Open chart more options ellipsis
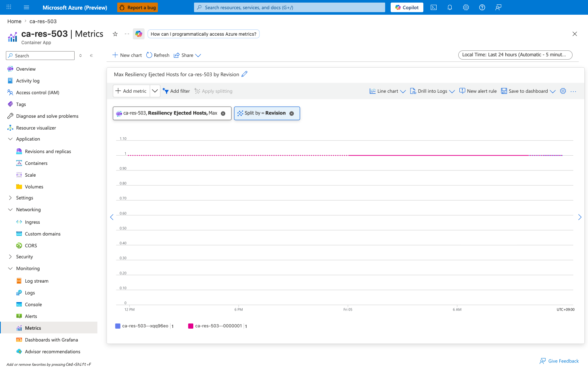Viewport: 588px width, 368px height. [573, 91]
